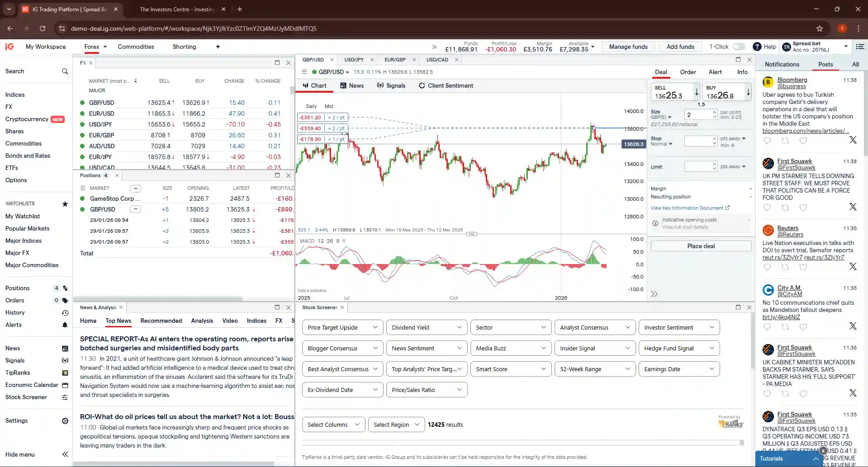
Task: View trading History via the clock icon
Action: click(65, 312)
